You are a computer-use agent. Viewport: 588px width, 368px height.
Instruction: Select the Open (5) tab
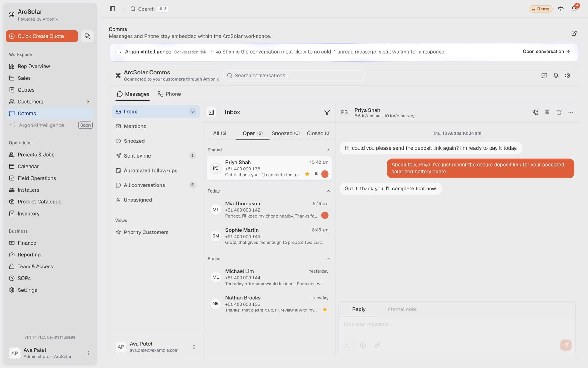point(253,133)
